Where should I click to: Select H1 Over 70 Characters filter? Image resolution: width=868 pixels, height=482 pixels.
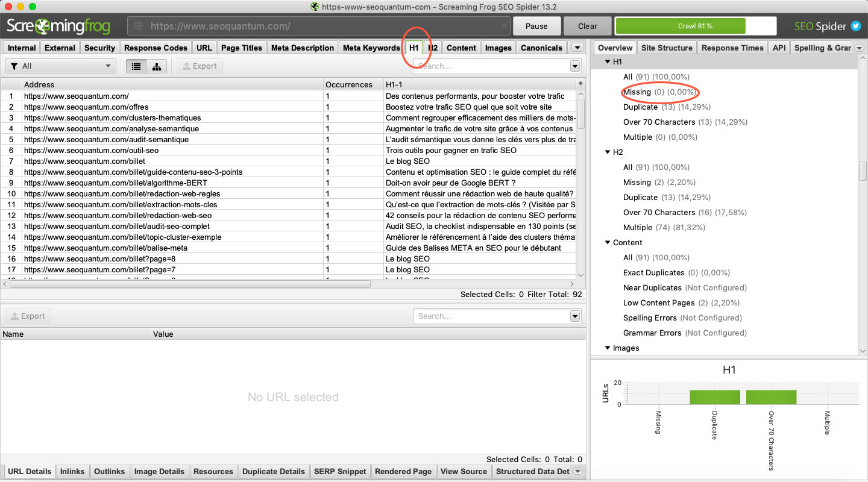685,122
